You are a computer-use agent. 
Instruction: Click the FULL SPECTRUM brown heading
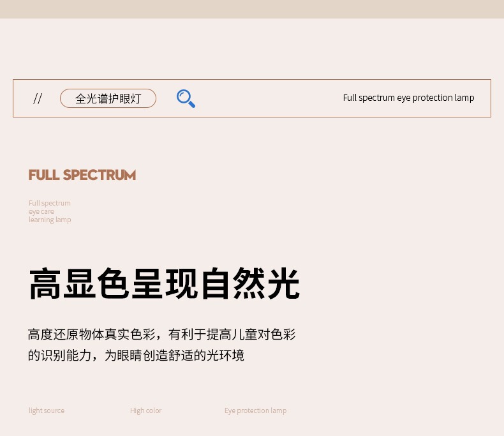(82, 175)
